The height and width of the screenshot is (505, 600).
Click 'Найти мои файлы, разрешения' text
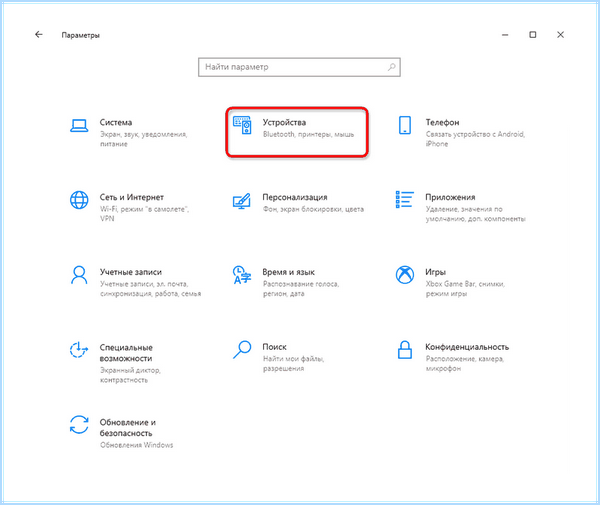[293, 363]
